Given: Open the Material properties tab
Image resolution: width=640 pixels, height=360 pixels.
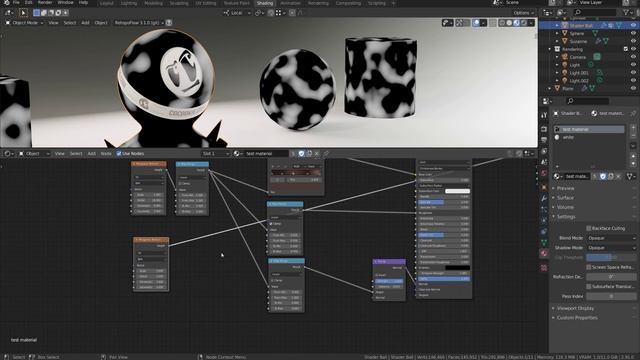Looking at the screenshot, I should tap(544, 253).
